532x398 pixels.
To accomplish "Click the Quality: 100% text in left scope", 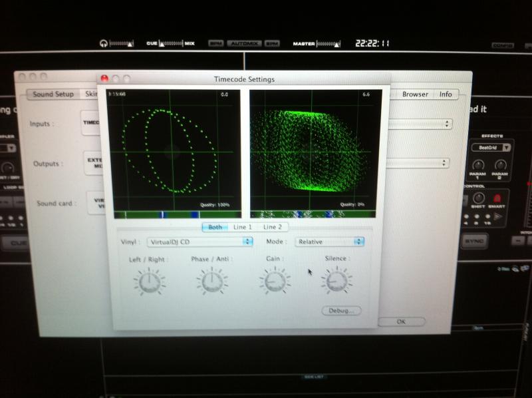I will point(214,205).
